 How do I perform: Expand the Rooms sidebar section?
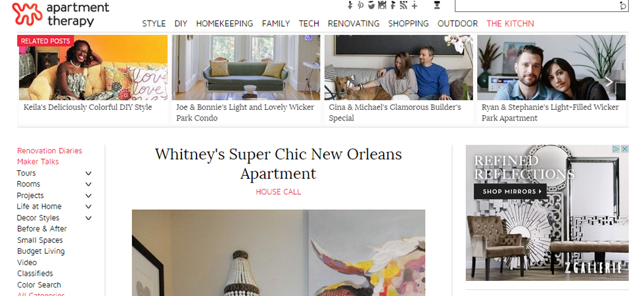click(x=88, y=185)
